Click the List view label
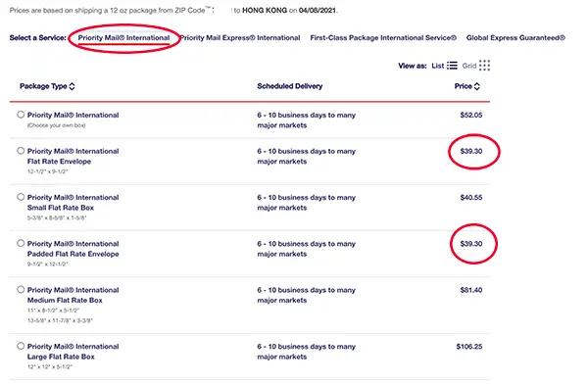 (438, 66)
